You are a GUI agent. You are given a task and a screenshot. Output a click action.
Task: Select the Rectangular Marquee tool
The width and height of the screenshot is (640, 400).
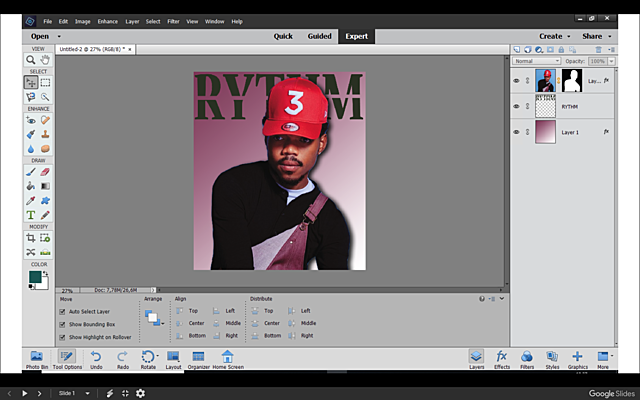[45, 82]
